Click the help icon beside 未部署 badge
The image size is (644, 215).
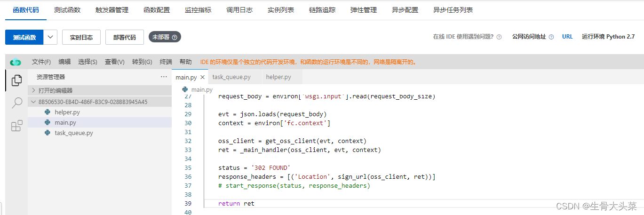pyautogui.click(x=175, y=37)
